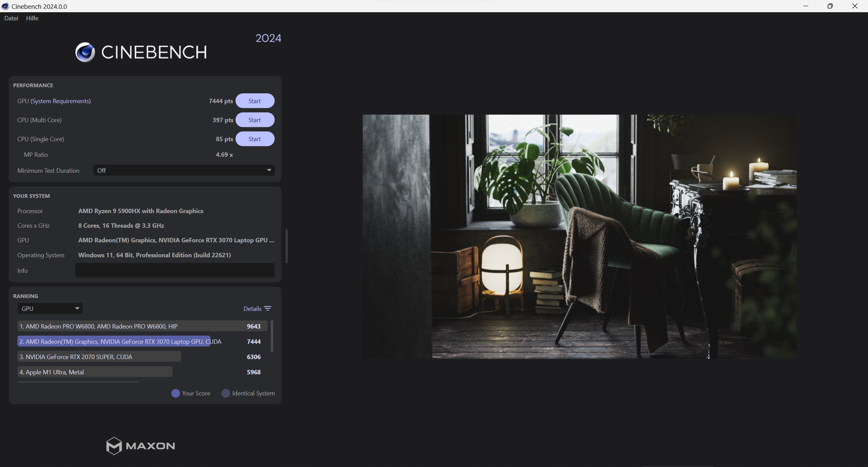Click the left panel vertical scrollbar
This screenshot has height=467, width=868.
pos(287,246)
